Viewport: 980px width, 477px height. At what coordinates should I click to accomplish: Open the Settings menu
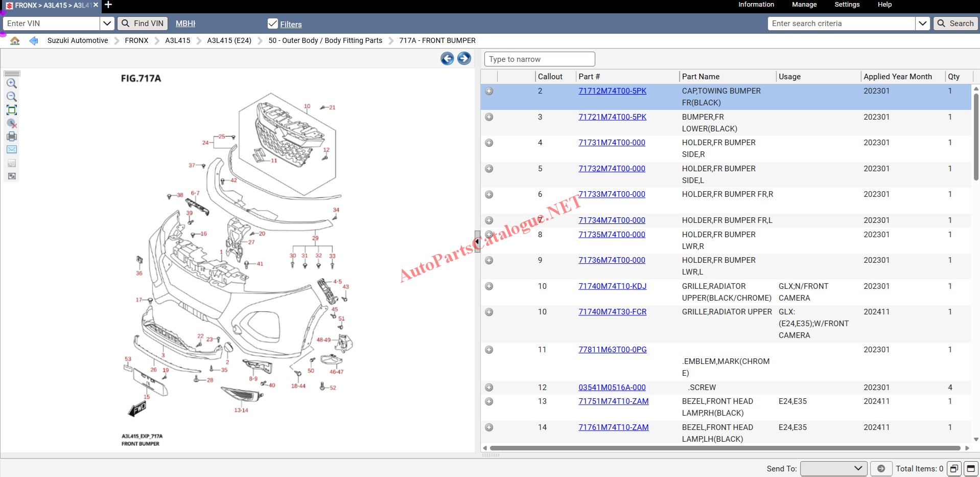pos(847,5)
